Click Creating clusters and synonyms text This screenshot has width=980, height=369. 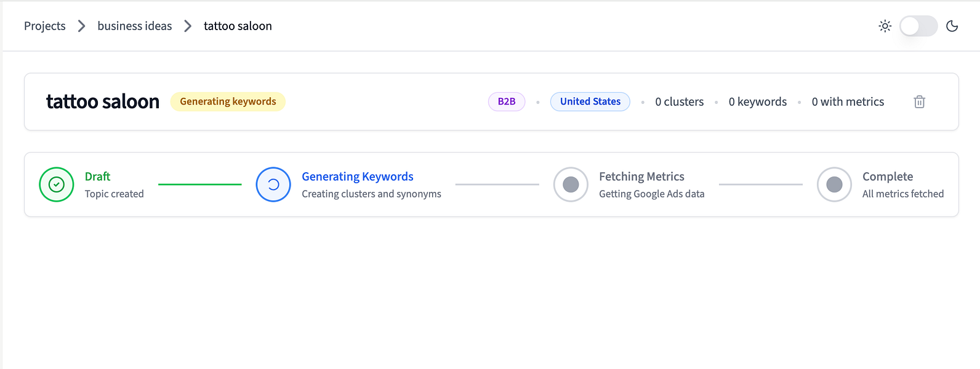point(371,194)
